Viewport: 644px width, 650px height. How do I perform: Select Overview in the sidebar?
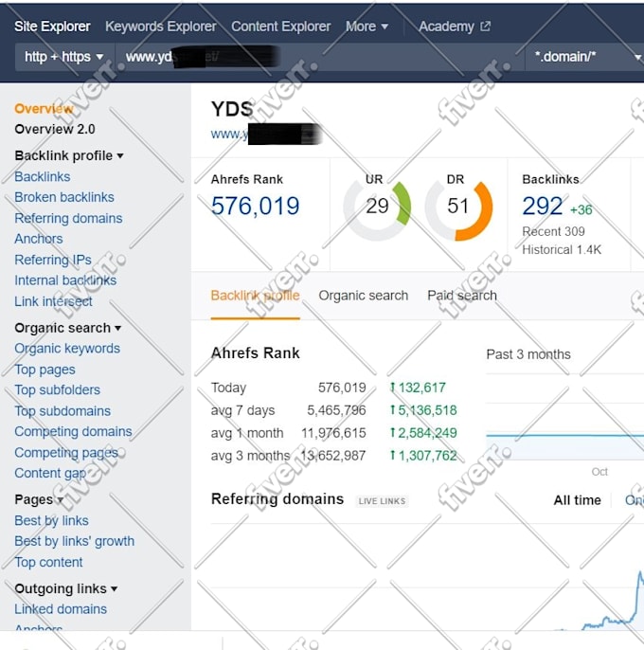coord(44,109)
